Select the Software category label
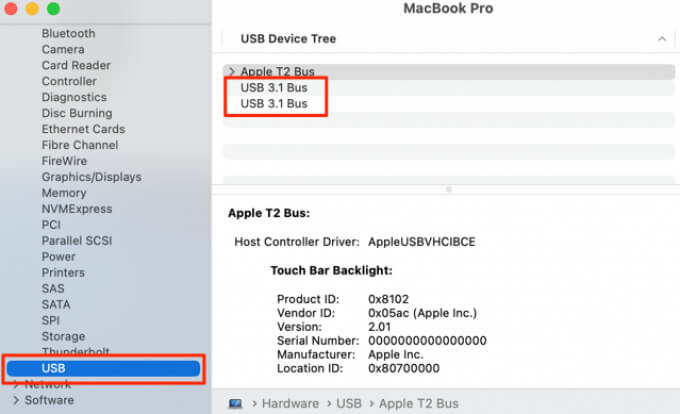Viewport: 680px width, 414px height. (49, 400)
